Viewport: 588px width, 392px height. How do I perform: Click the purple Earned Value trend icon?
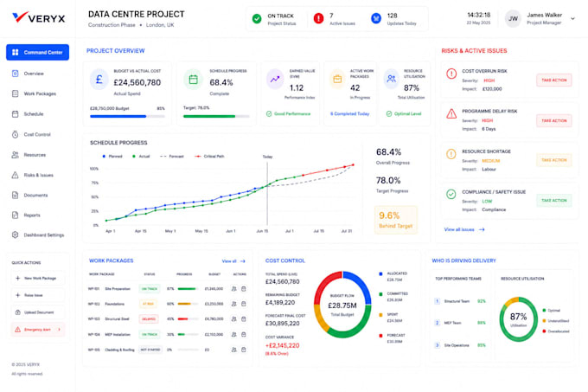(275, 79)
